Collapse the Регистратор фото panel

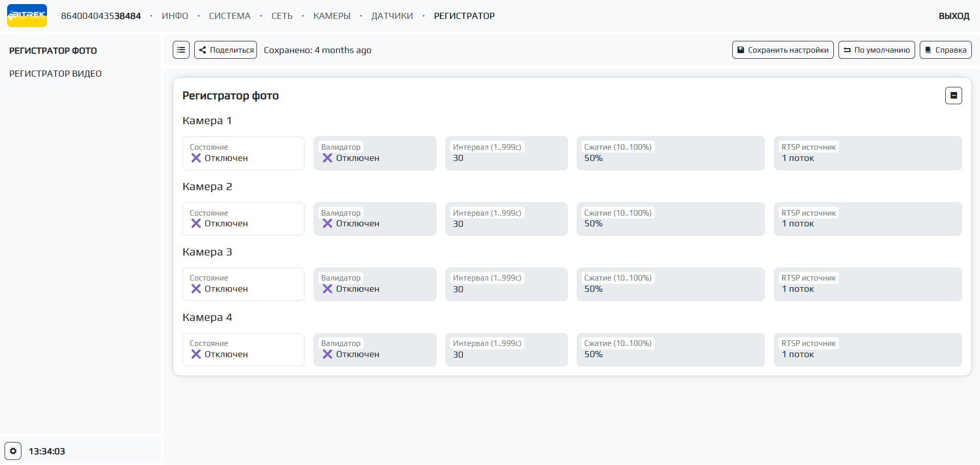pyautogui.click(x=953, y=96)
